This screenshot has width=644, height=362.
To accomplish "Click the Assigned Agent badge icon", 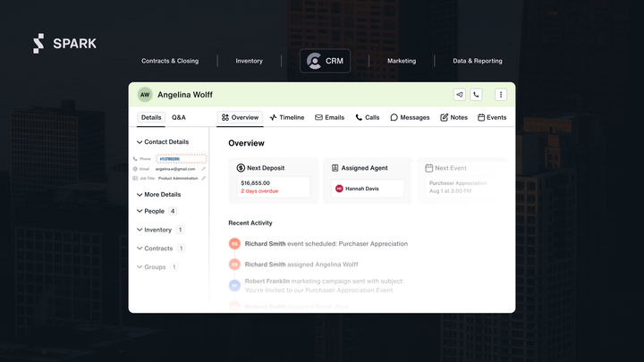I will (x=335, y=168).
